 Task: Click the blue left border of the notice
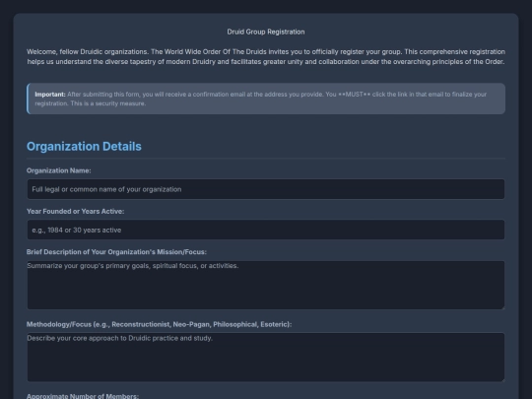coord(28,99)
